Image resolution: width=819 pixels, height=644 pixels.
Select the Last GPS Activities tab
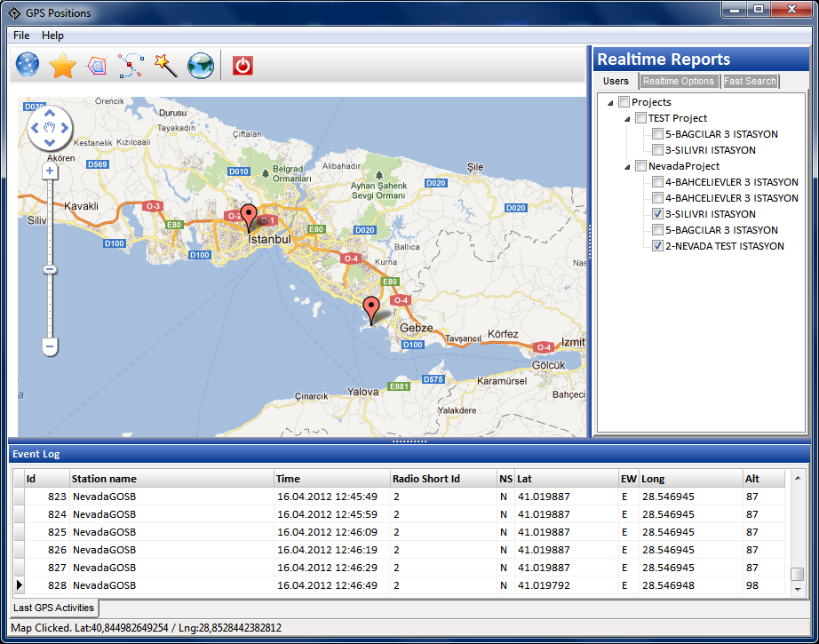coord(54,608)
